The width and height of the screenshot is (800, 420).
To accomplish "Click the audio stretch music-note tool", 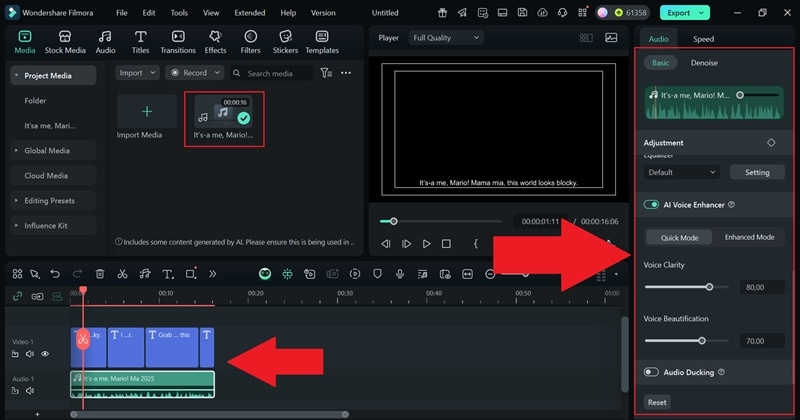I will click(145, 274).
